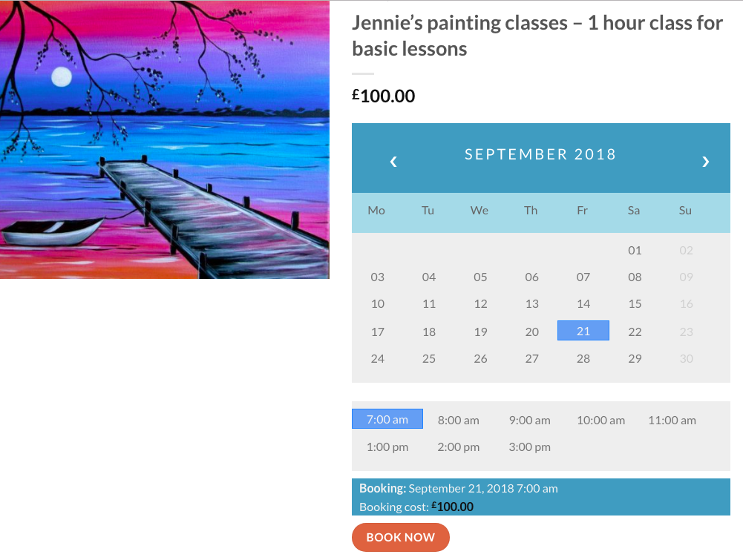Choose date 03 in the calendar

(377, 277)
